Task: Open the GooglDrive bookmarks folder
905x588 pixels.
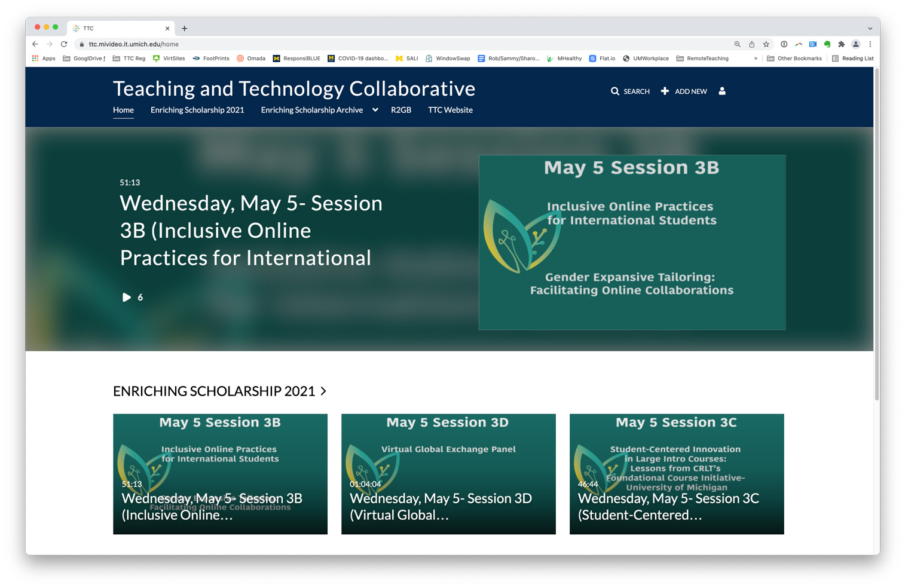Action: pos(84,59)
